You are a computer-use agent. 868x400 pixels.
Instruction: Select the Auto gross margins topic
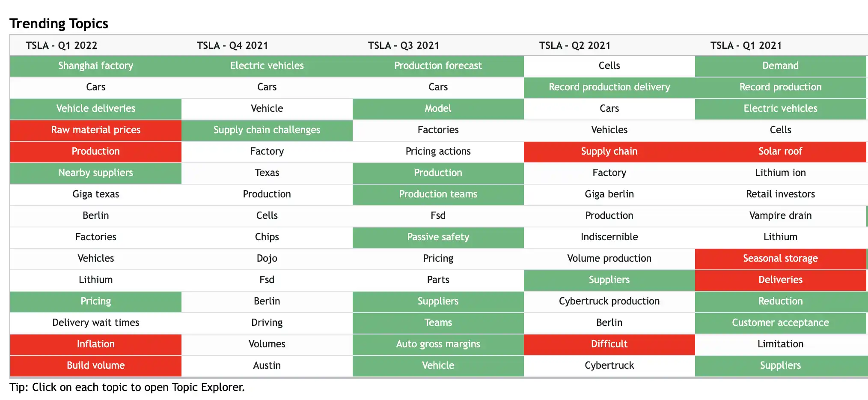(438, 344)
